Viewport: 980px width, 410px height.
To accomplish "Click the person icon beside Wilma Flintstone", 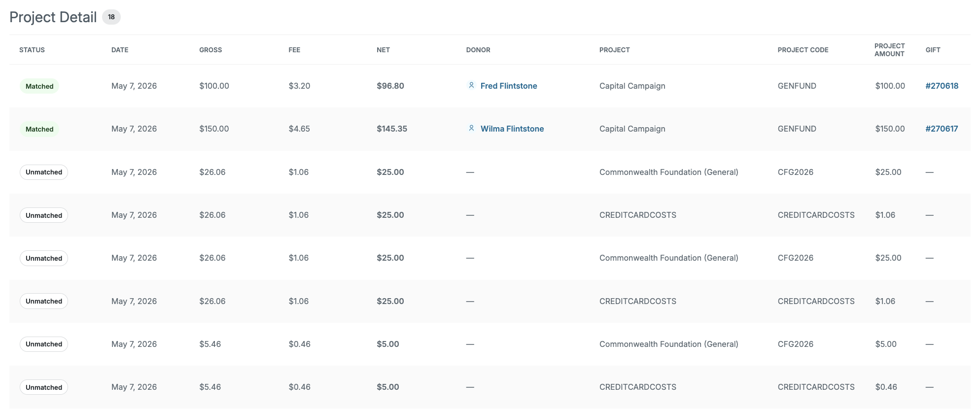I will (x=471, y=128).
